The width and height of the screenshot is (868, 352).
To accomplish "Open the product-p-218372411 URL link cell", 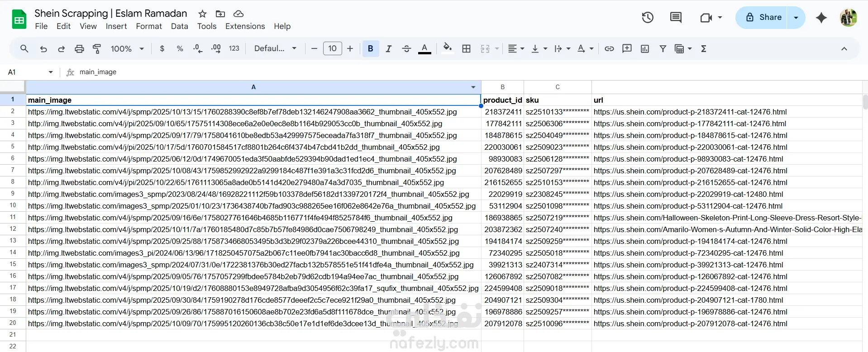I will [690, 112].
